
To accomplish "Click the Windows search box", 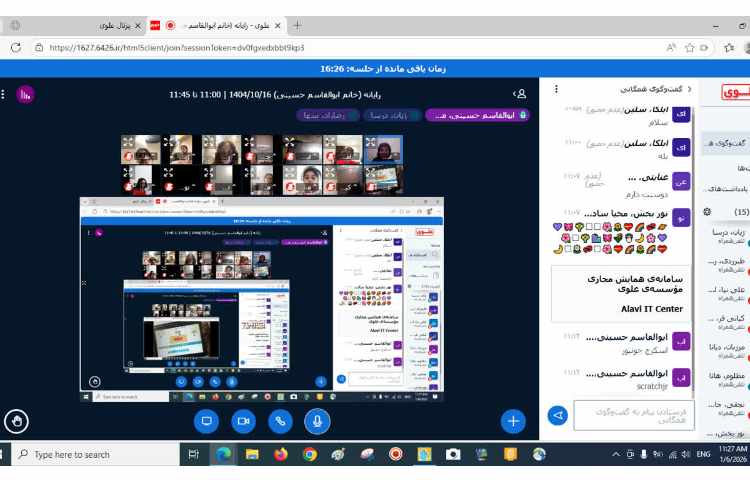I will pos(96,454).
